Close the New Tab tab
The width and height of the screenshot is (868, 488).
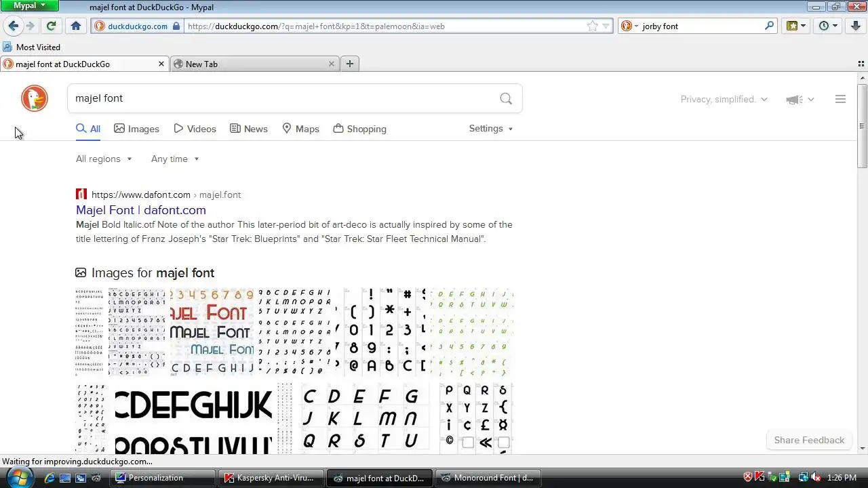click(332, 64)
